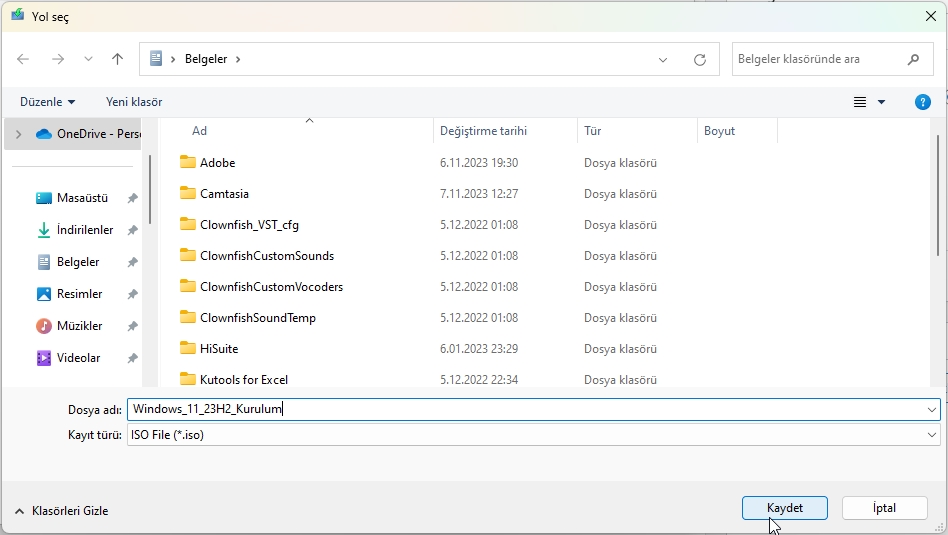Click date 6.11.2023 19:30 of Adobe
Viewport: 948px width, 535px height.
[479, 163]
